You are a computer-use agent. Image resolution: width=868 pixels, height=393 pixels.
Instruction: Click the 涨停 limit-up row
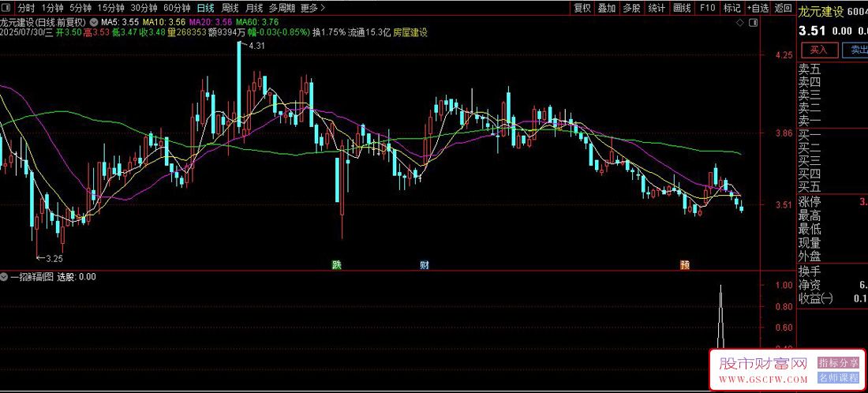[x=832, y=202]
